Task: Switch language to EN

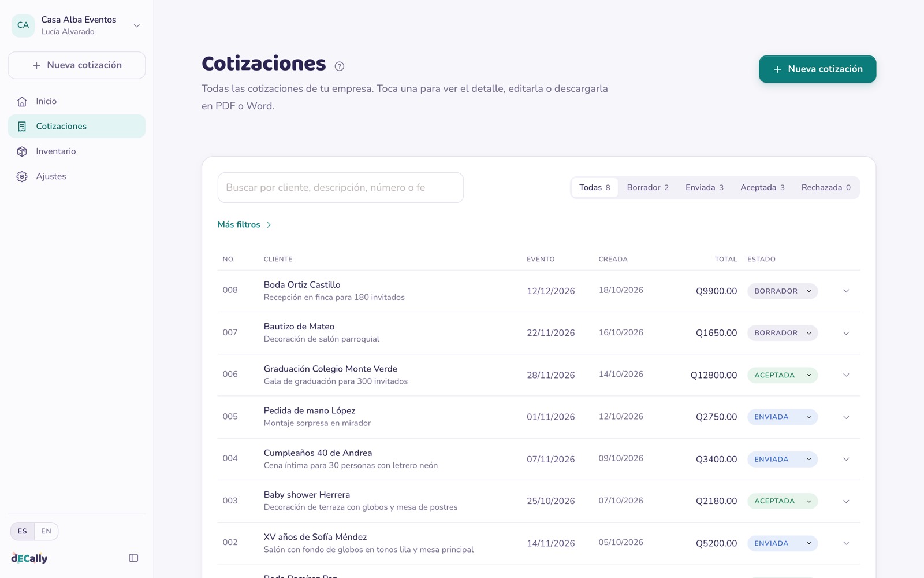Action: pyautogui.click(x=46, y=531)
